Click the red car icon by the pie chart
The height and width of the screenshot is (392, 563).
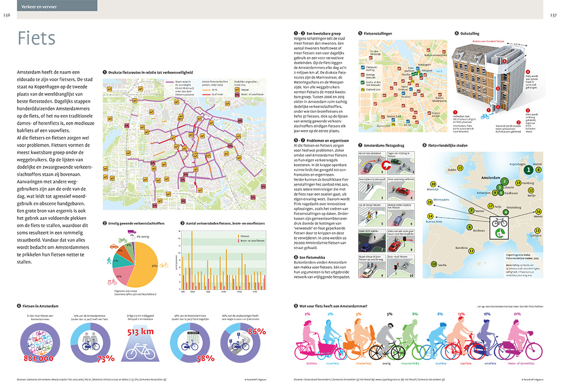click(115, 247)
